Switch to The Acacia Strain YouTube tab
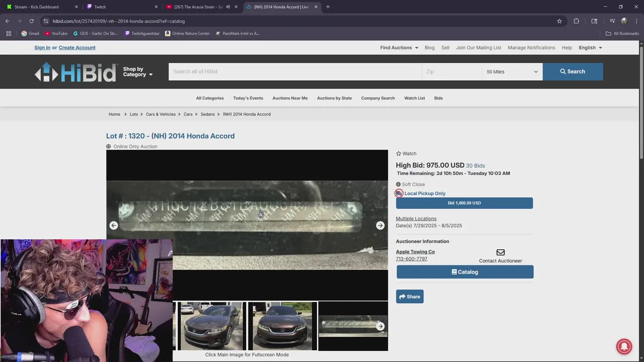 tap(201, 7)
